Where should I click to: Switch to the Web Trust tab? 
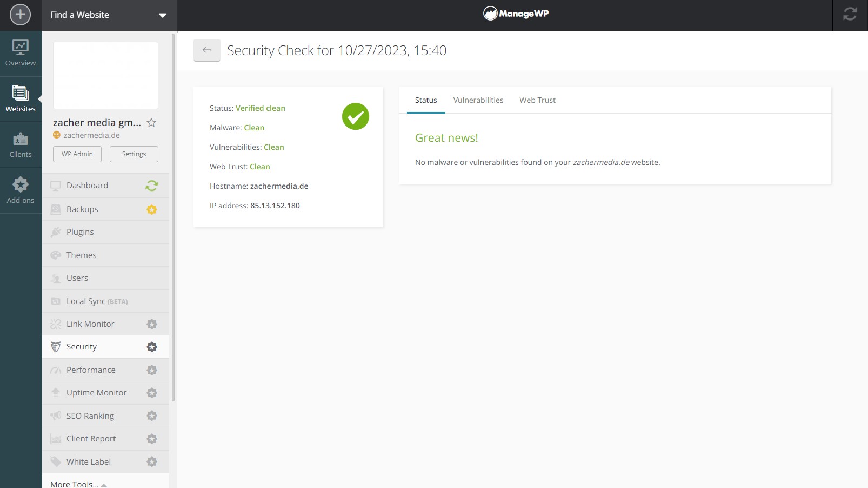[x=537, y=100]
